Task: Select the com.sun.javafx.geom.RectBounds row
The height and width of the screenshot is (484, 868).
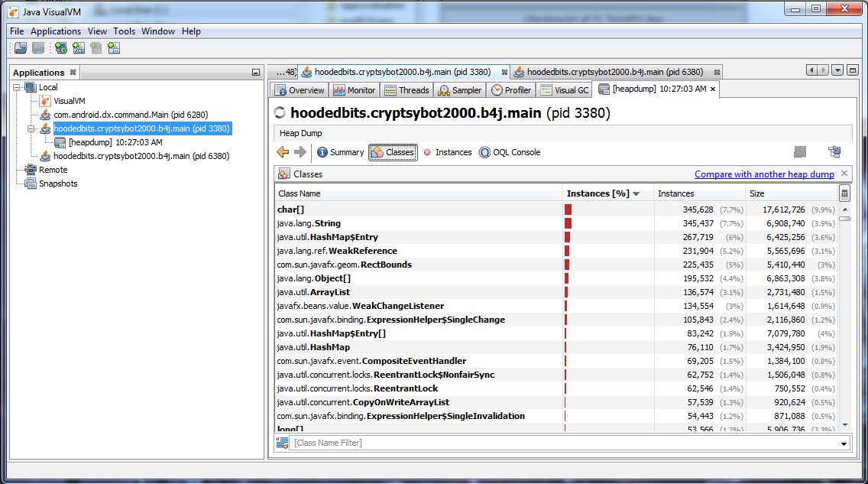Action: 556,265
